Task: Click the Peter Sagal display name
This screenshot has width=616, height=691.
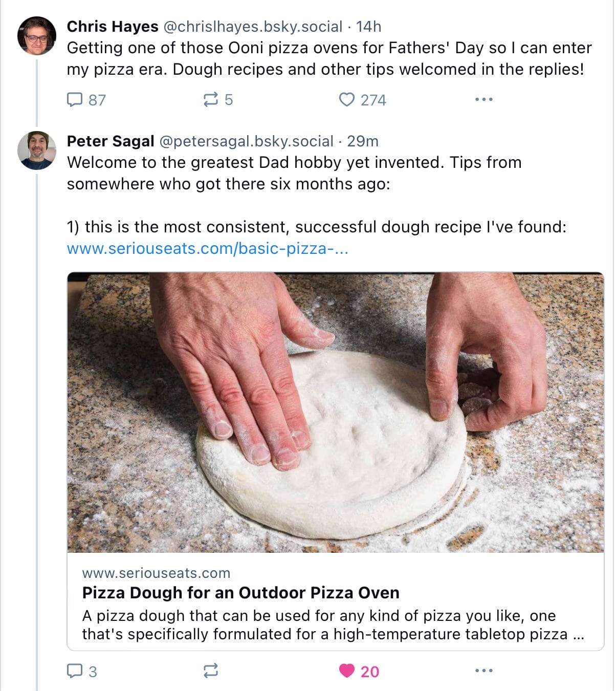Action: (111, 141)
